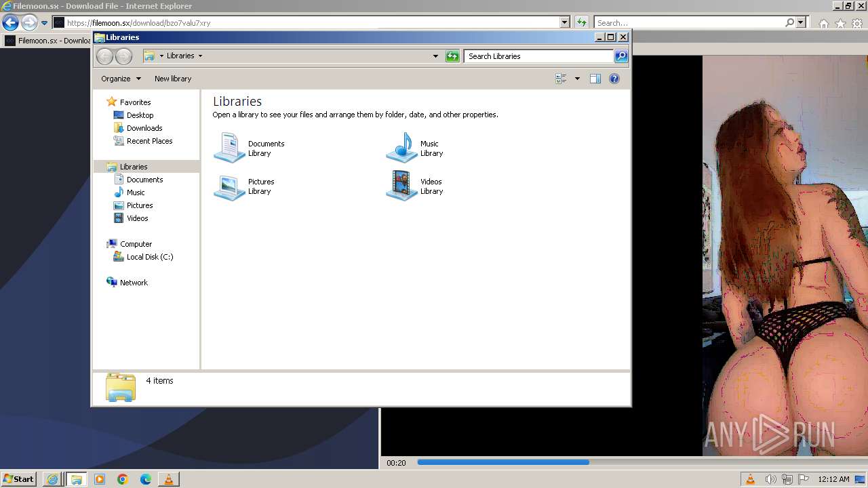The height and width of the screenshot is (488, 868).
Task: Click into Search Libraries field
Action: point(539,56)
